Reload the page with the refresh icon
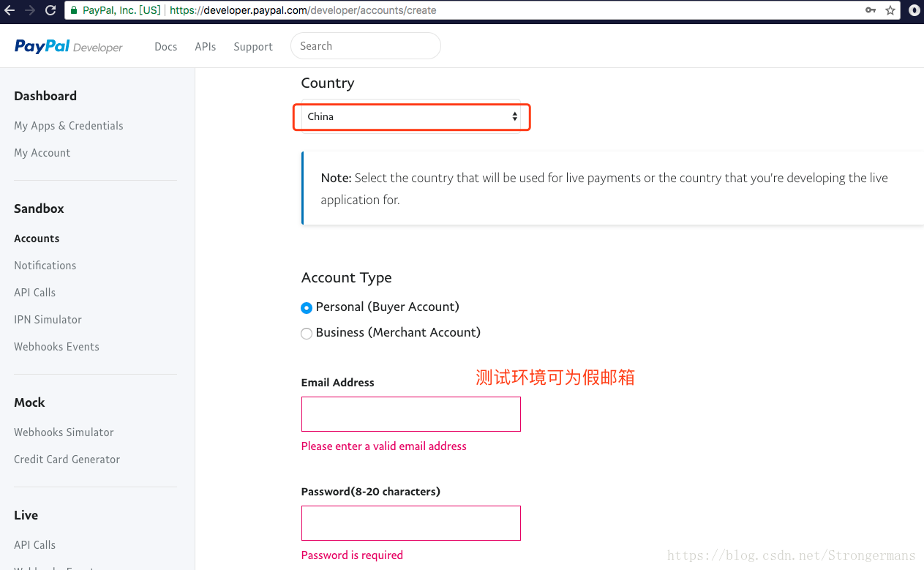The image size is (924, 570). tap(50, 10)
